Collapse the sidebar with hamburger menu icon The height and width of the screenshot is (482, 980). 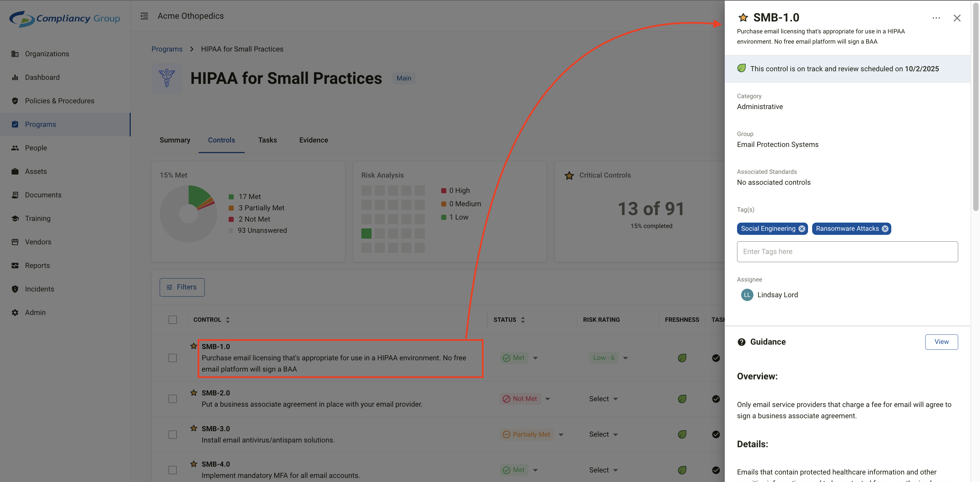(144, 16)
